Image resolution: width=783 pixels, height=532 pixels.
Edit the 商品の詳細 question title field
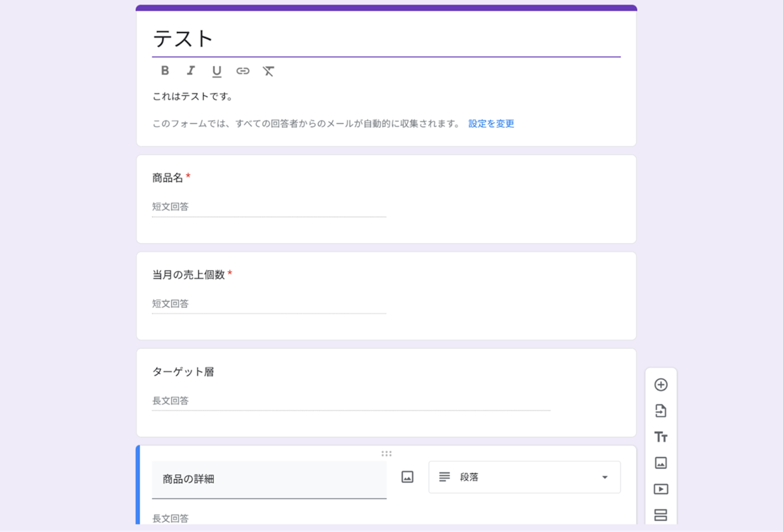tap(269, 480)
